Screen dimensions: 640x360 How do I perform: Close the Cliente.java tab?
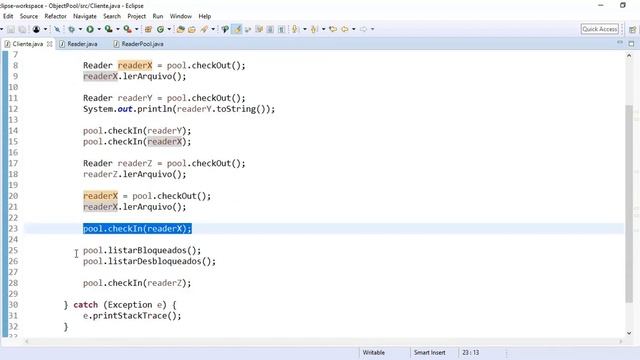[x=50, y=44]
